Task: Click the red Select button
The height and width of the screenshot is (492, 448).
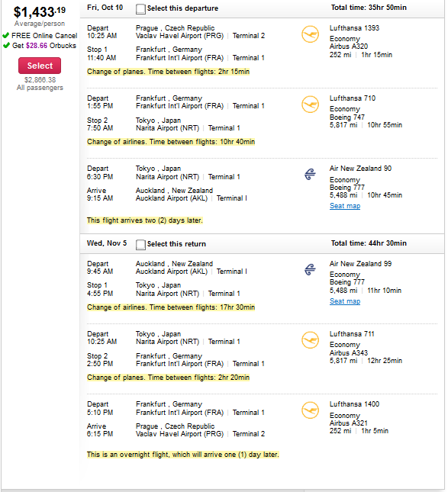Action: [x=40, y=66]
